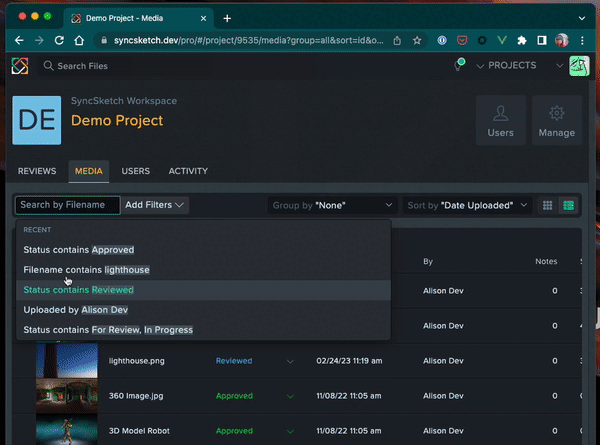Click the Notes column header

[x=546, y=261]
